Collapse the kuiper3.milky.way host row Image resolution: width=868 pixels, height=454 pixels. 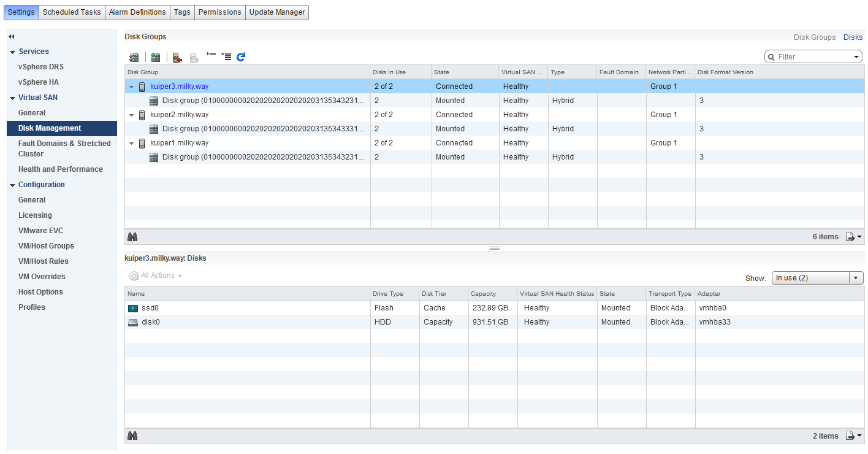click(x=131, y=87)
